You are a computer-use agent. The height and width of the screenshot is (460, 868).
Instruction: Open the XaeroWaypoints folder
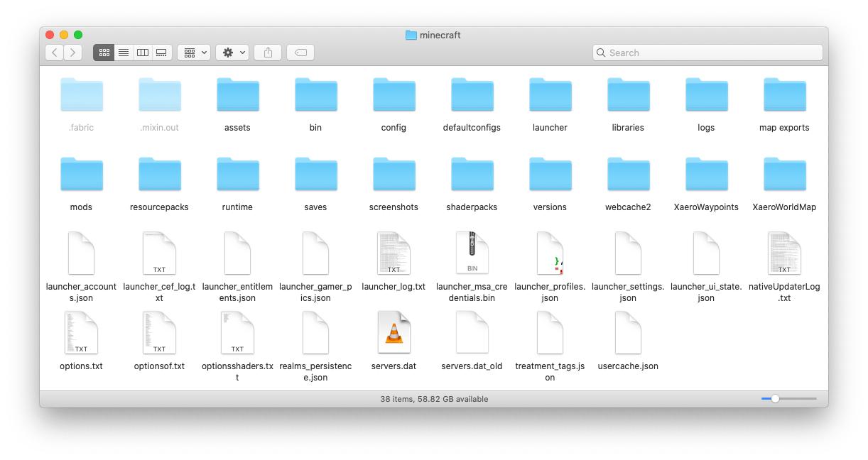tap(706, 174)
